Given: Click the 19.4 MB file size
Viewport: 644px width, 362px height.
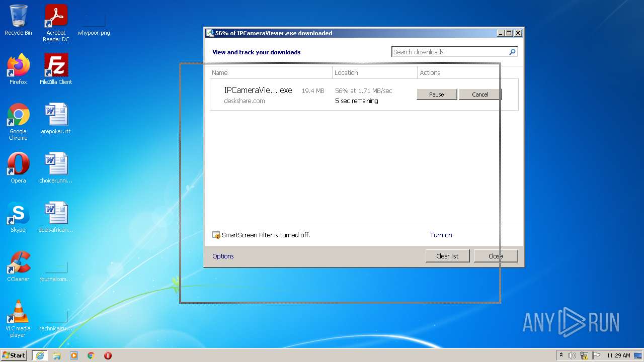Looking at the screenshot, I should coord(313,91).
